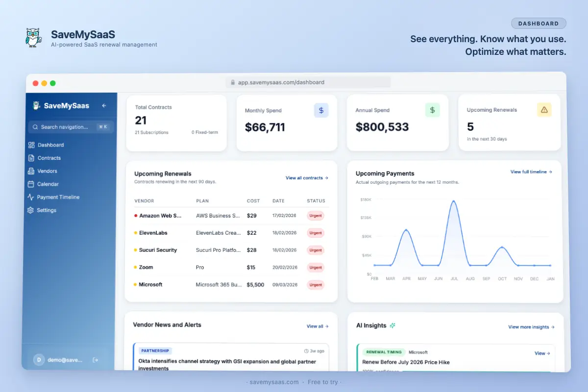This screenshot has height=392, width=588.
Task: Click the Urgent badge in the Microsoft 365 row
Action: (x=316, y=285)
